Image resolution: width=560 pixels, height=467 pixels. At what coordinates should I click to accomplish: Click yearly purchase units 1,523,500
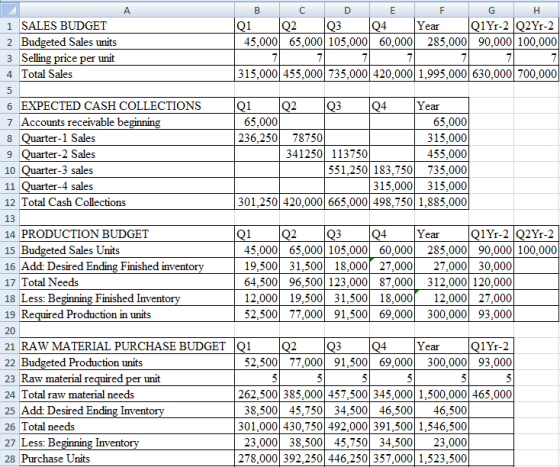pos(441,458)
